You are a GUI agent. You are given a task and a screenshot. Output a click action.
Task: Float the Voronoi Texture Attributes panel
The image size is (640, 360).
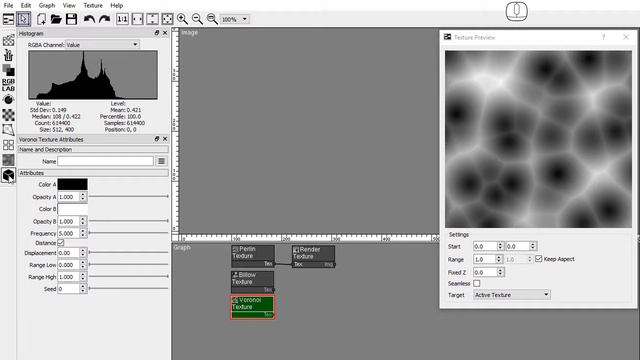pos(157,139)
